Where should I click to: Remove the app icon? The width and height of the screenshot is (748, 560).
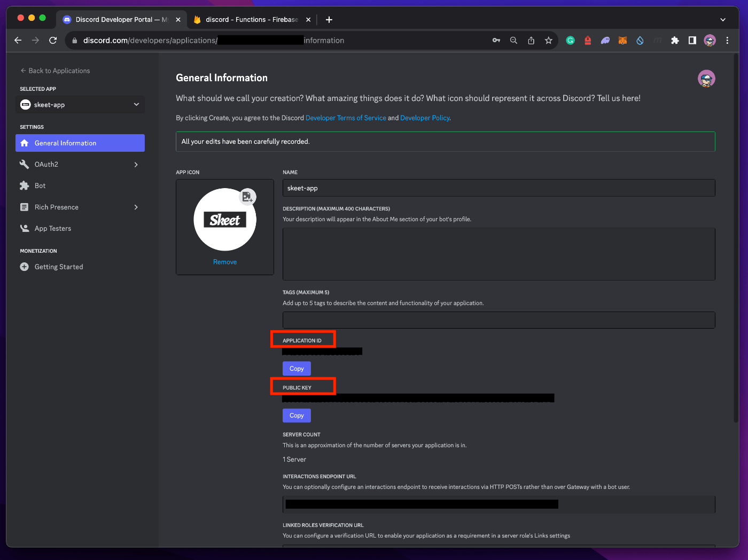coord(225,262)
